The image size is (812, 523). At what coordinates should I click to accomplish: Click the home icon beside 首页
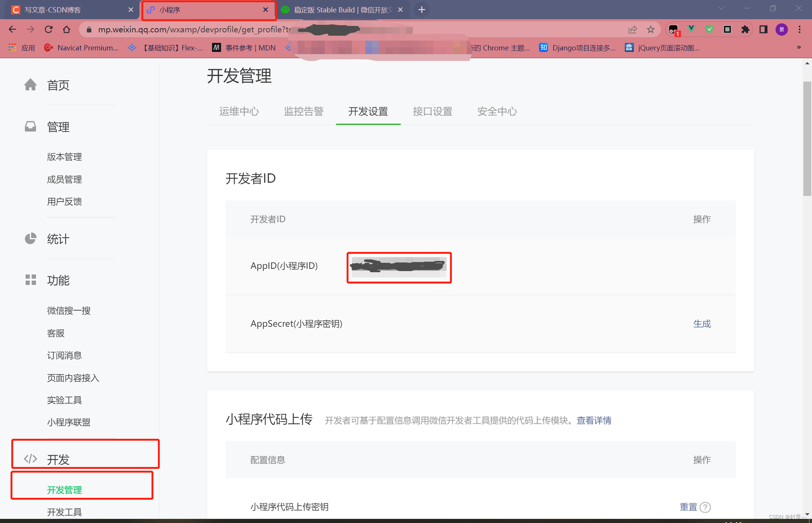[x=30, y=85]
